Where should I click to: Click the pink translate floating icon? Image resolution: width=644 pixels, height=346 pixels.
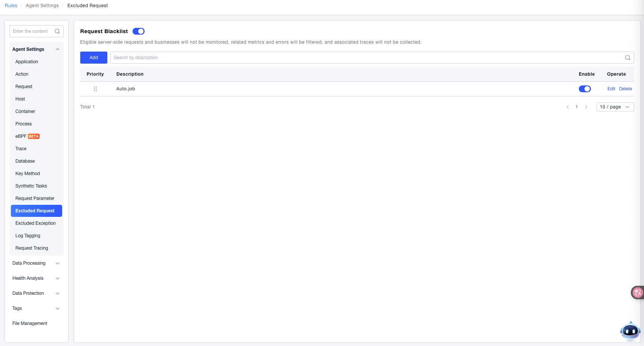pos(638,293)
